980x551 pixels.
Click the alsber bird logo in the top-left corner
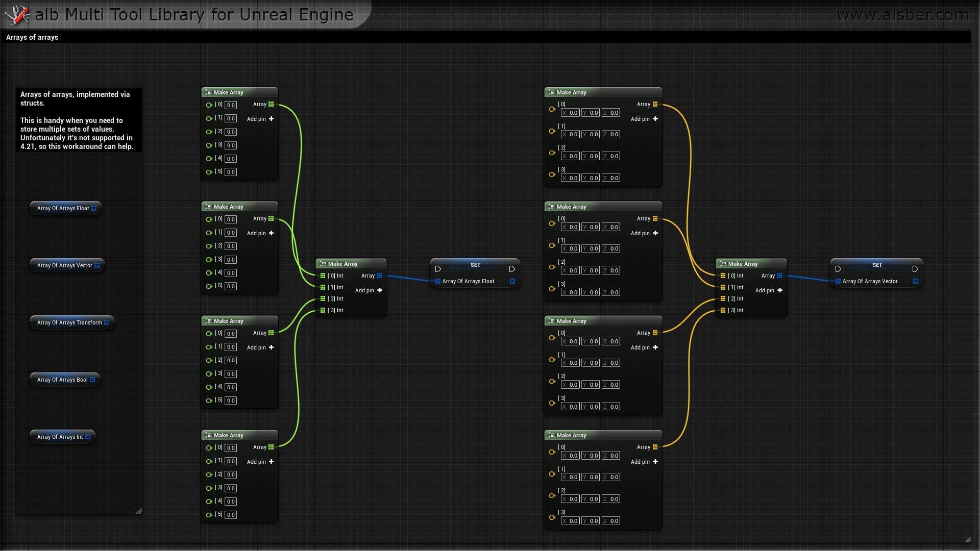pos(18,14)
